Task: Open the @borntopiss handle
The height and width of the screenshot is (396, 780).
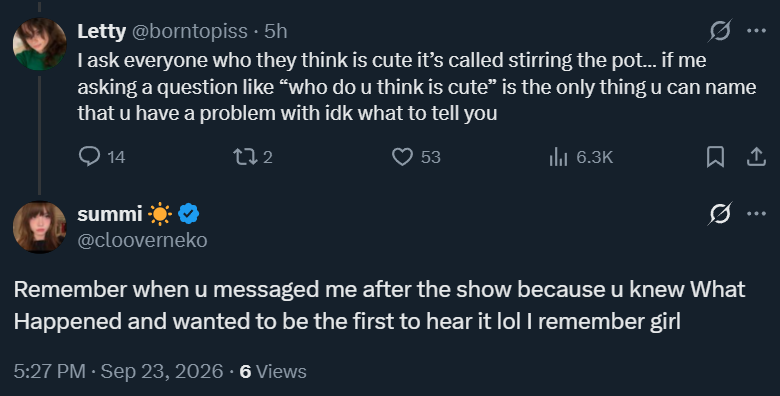Action: pos(190,31)
